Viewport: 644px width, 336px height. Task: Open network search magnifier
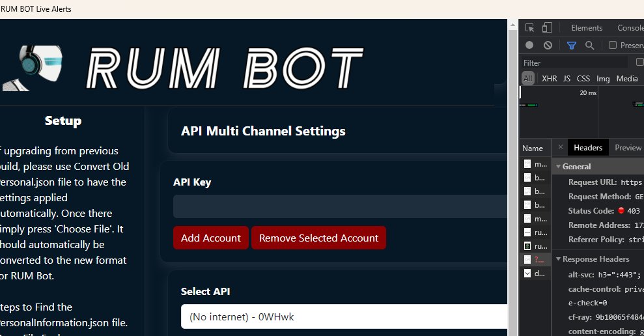coord(589,45)
